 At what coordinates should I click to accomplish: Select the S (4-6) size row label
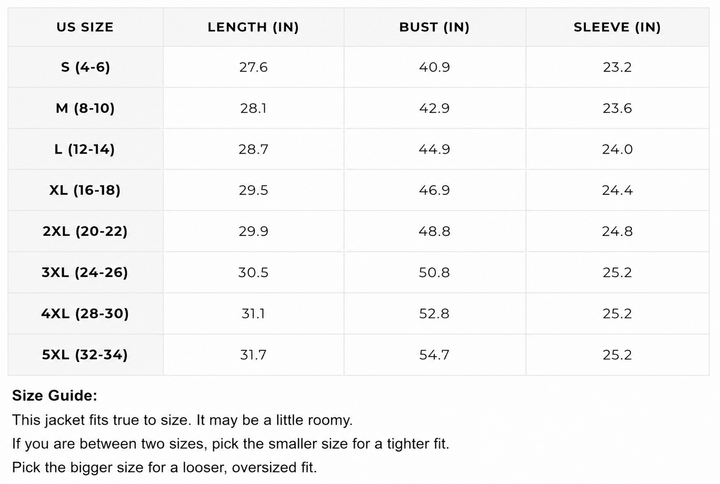click(x=85, y=67)
